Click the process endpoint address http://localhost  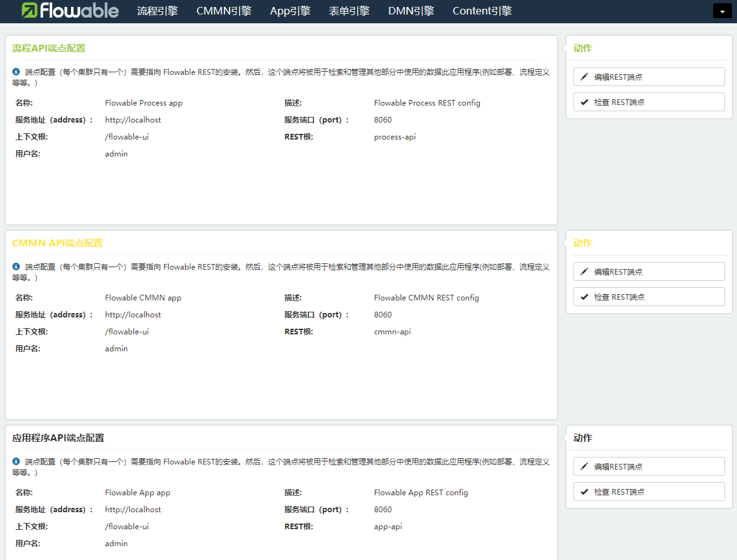133,120
